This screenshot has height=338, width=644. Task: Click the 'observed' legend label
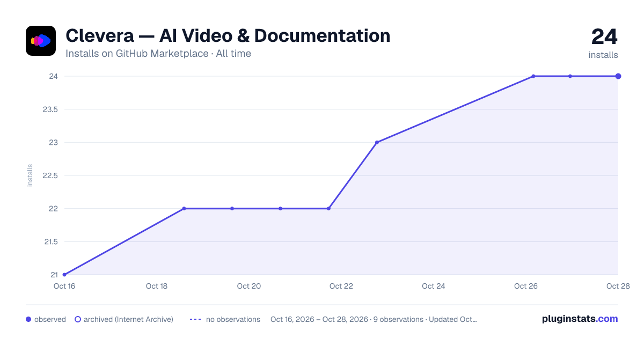point(50,319)
